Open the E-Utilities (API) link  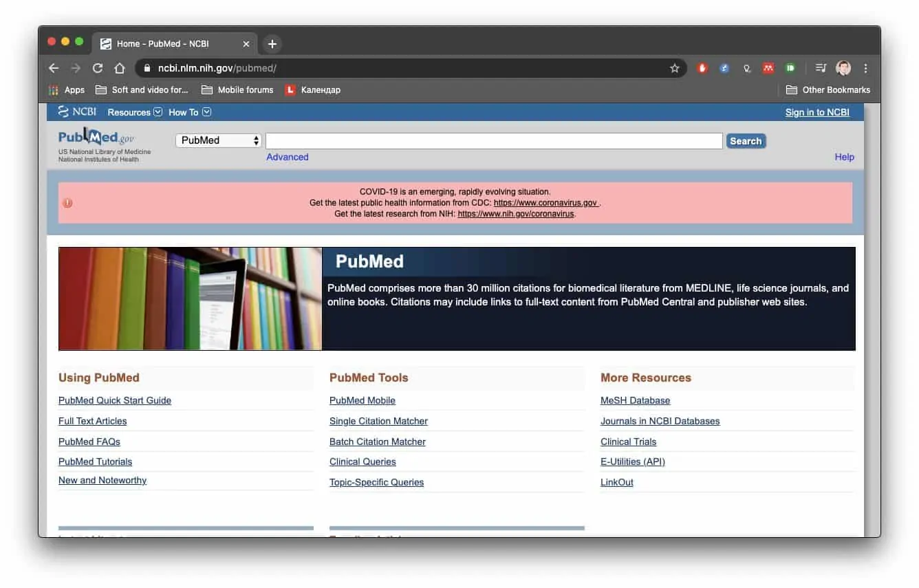point(633,461)
